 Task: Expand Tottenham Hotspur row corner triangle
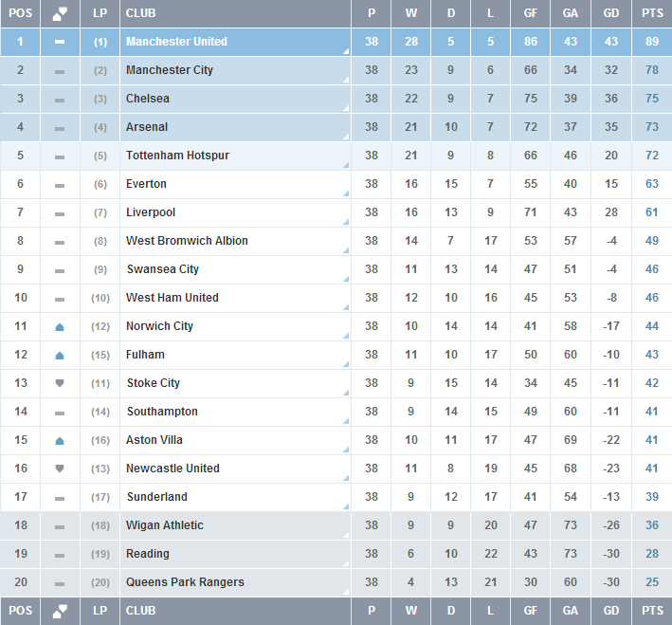346,165
